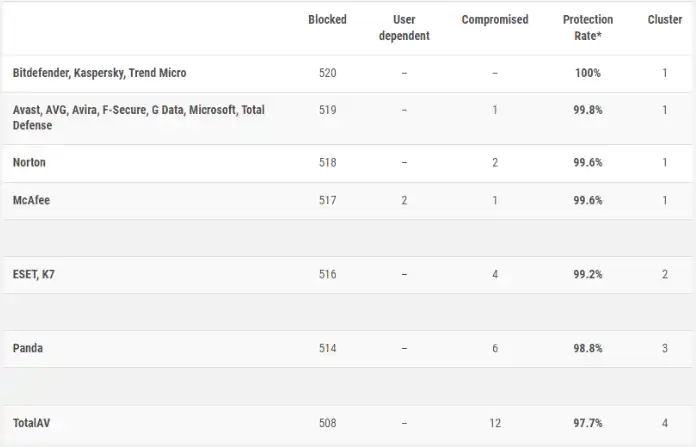Click the Bitdefender, Kaspersky, Trend Micro row label
Image resolution: width=696 pixels, height=447 pixels.
point(99,73)
